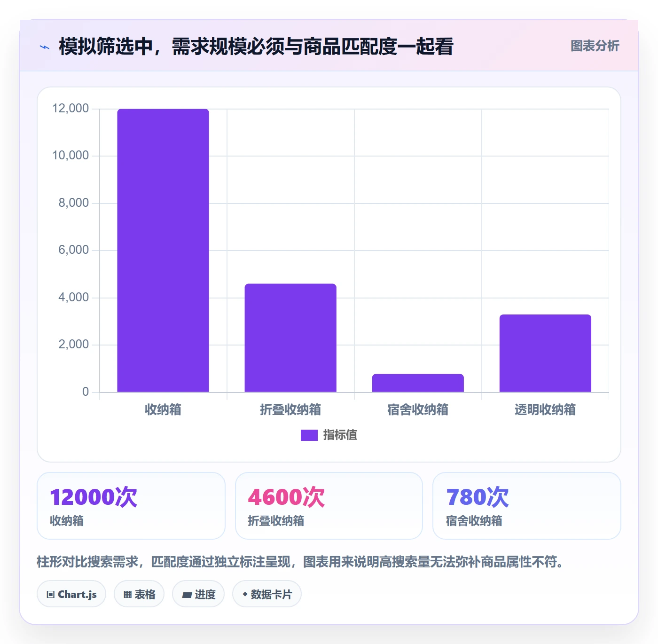Select the 宿舍收纳箱 bar in the chart

(x=418, y=383)
